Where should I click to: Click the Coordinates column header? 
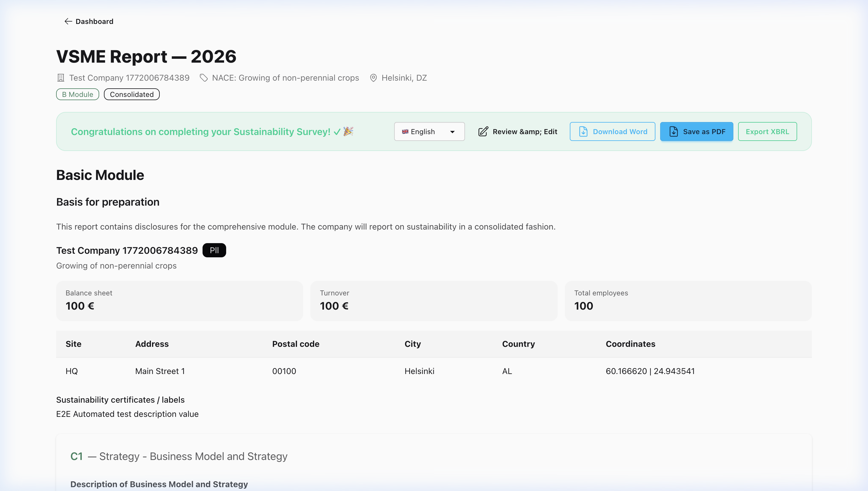(x=630, y=344)
